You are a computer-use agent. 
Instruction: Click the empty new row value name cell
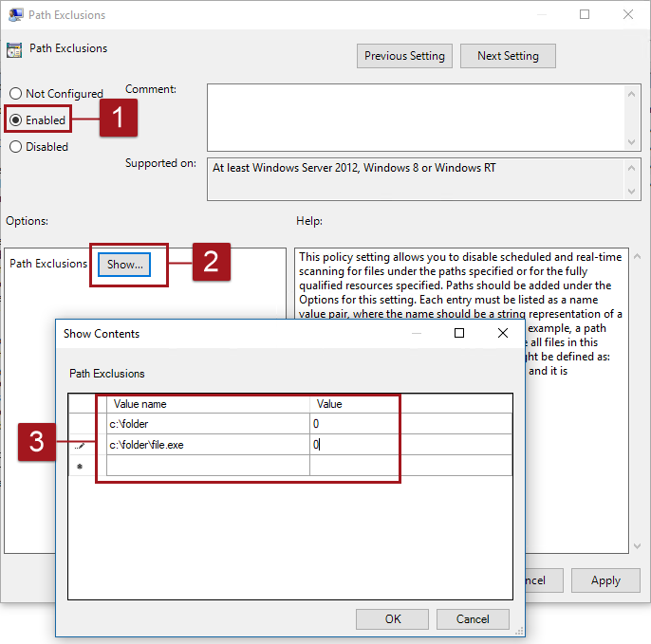[208, 466]
